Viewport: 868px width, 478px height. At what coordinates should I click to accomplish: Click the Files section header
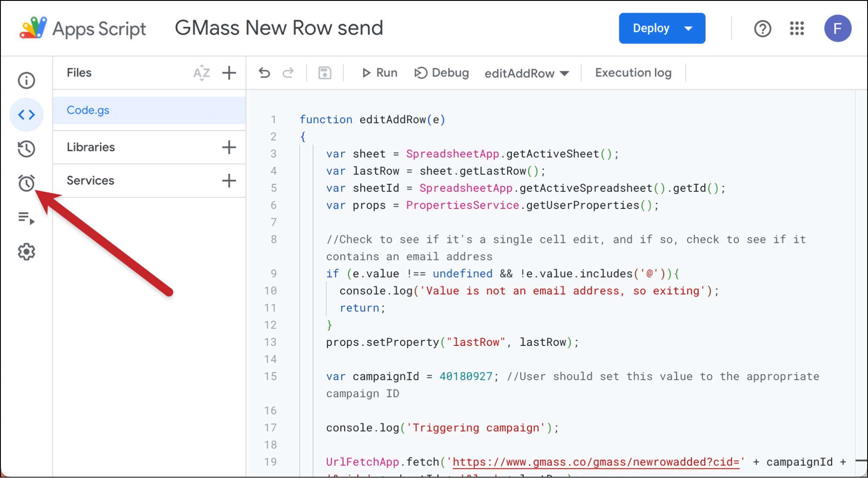point(79,73)
